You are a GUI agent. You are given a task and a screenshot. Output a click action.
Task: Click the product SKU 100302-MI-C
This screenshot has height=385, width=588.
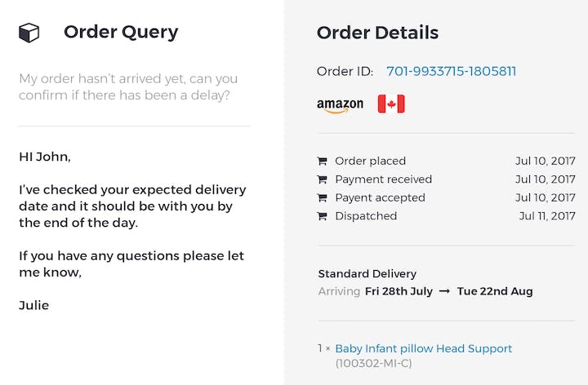pyautogui.click(x=373, y=363)
